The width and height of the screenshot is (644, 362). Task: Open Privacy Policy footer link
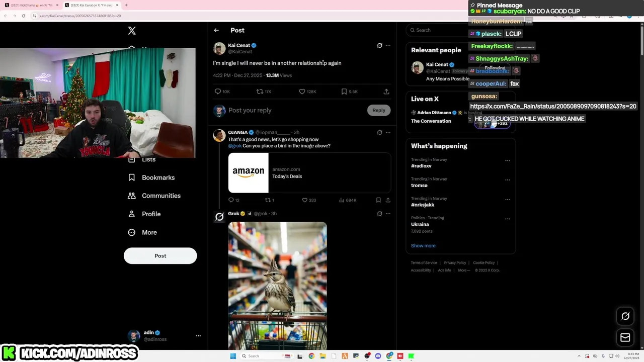(x=455, y=263)
